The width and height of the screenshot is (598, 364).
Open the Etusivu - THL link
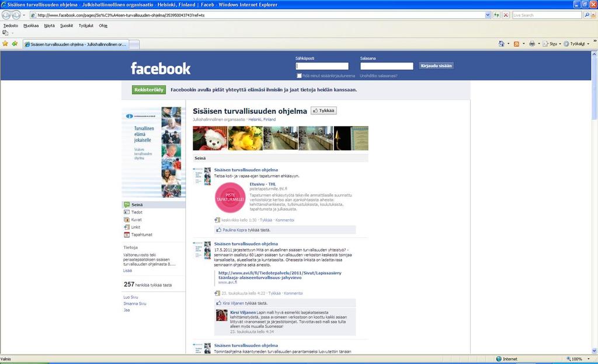(x=262, y=184)
